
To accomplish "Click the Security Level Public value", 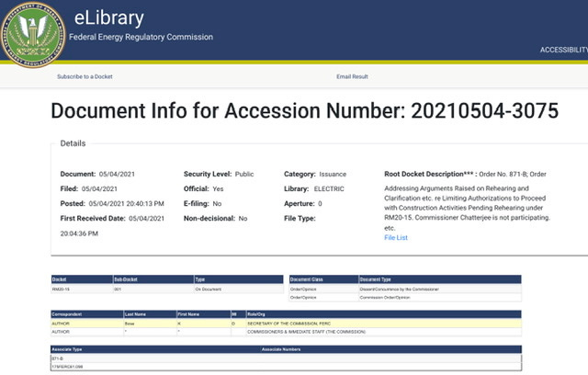I will 244,174.
